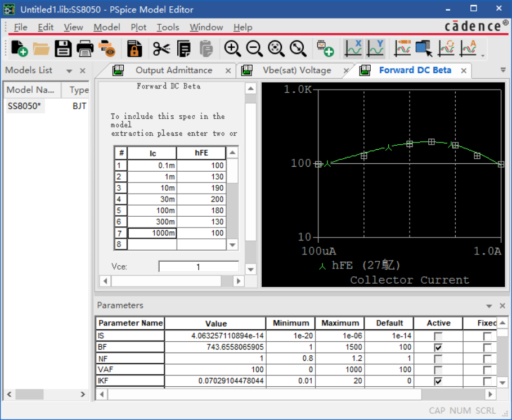This screenshot has height=420, width=512.
Task: Zoom out of the plot
Action: coord(254,49)
